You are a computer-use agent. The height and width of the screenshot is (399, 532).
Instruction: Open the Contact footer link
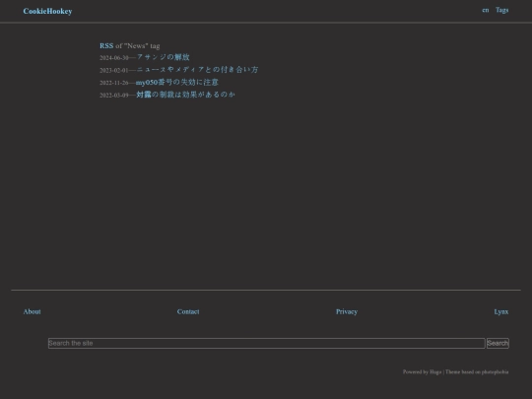point(188,311)
